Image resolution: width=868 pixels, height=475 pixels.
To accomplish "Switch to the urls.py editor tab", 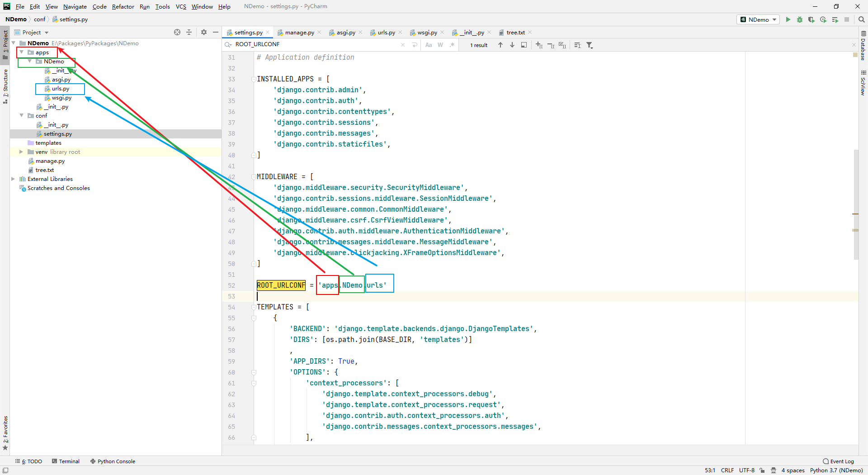I will (386, 33).
